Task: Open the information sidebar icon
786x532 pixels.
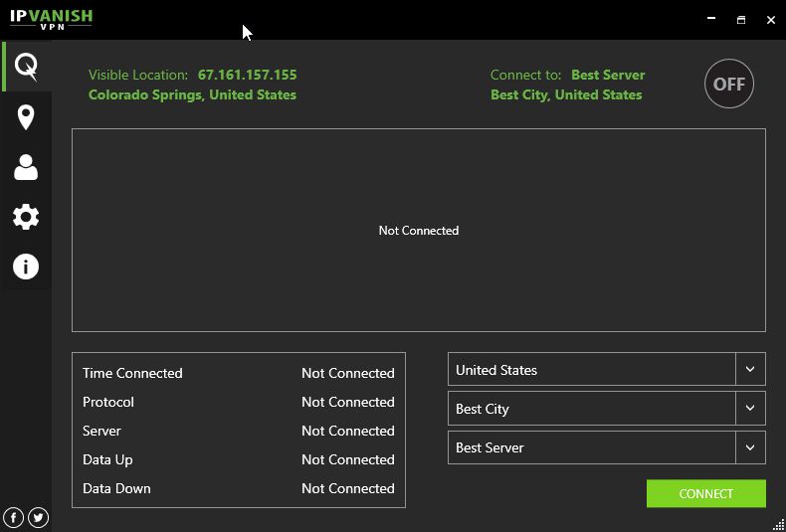Action: point(26,266)
